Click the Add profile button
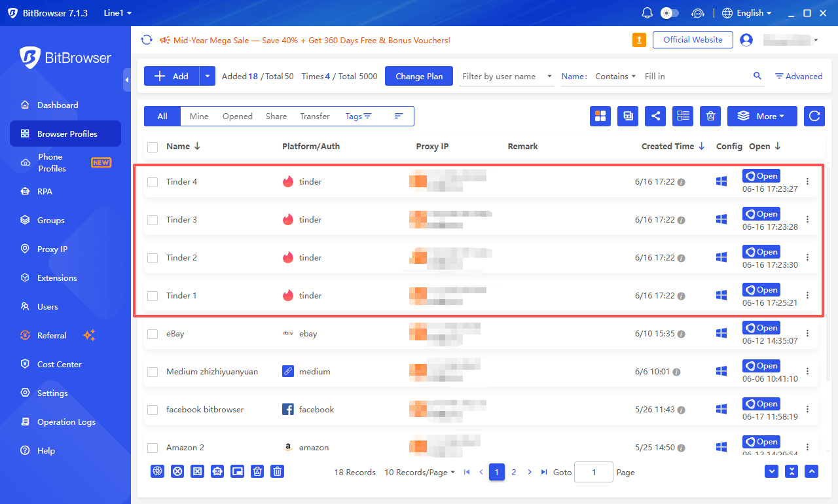 point(171,76)
